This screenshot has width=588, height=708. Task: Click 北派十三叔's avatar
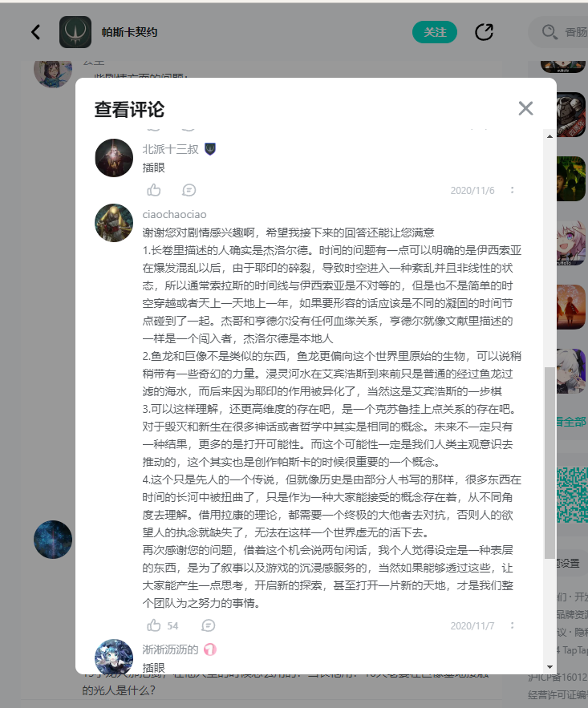[x=114, y=158]
